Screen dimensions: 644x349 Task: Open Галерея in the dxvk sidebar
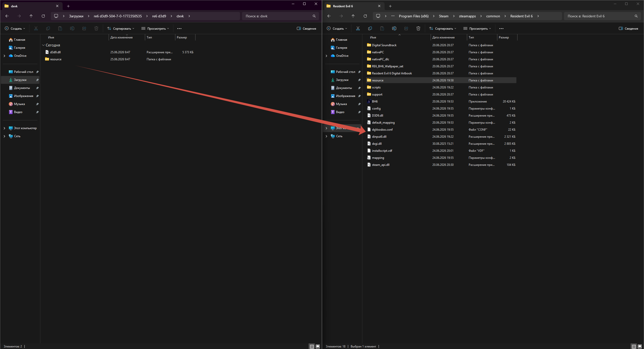pyautogui.click(x=19, y=48)
